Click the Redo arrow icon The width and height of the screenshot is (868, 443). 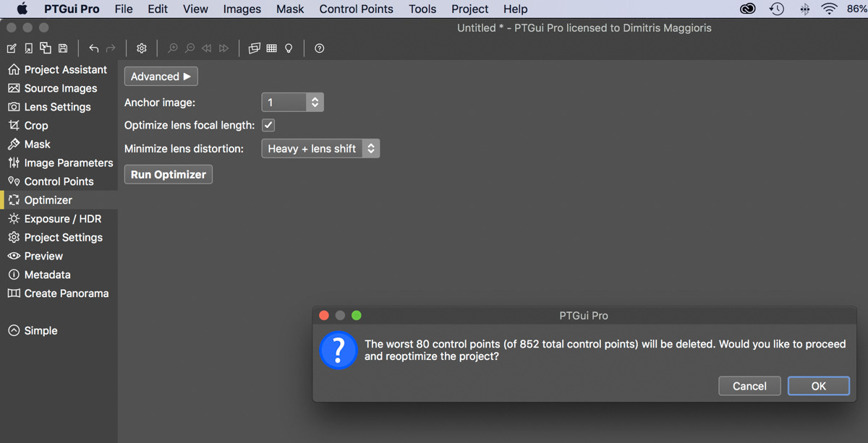111,48
